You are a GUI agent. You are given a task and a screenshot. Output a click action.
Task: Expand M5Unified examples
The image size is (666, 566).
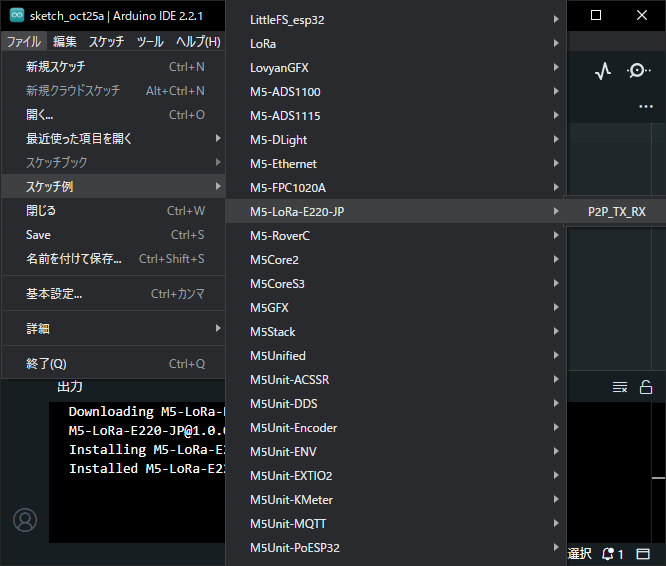click(x=396, y=355)
